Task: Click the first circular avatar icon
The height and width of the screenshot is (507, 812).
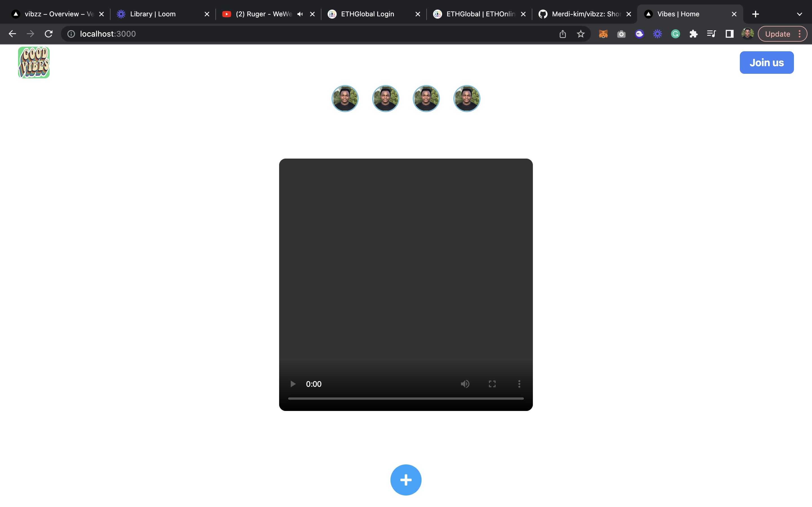Action: click(x=345, y=98)
